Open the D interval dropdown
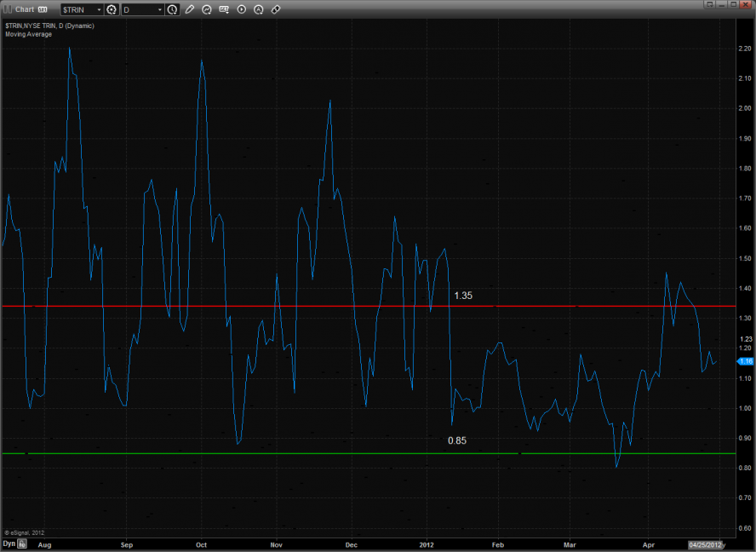 coord(159,9)
